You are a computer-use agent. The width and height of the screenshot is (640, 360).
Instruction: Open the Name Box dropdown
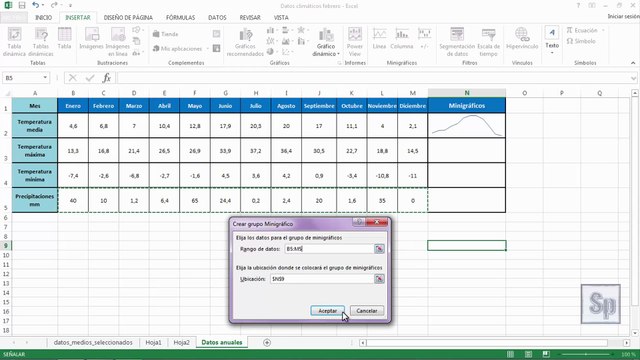(x=45, y=78)
